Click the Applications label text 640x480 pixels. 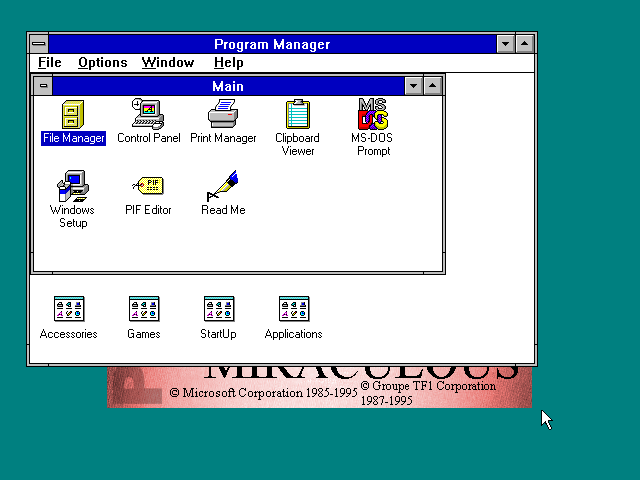coord(293,334)
